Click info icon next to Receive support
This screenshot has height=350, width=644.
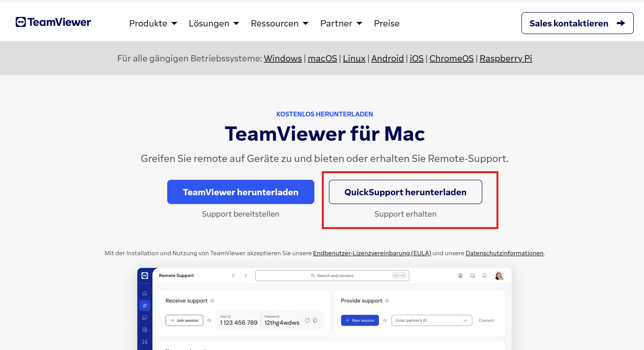coord(212,300)
